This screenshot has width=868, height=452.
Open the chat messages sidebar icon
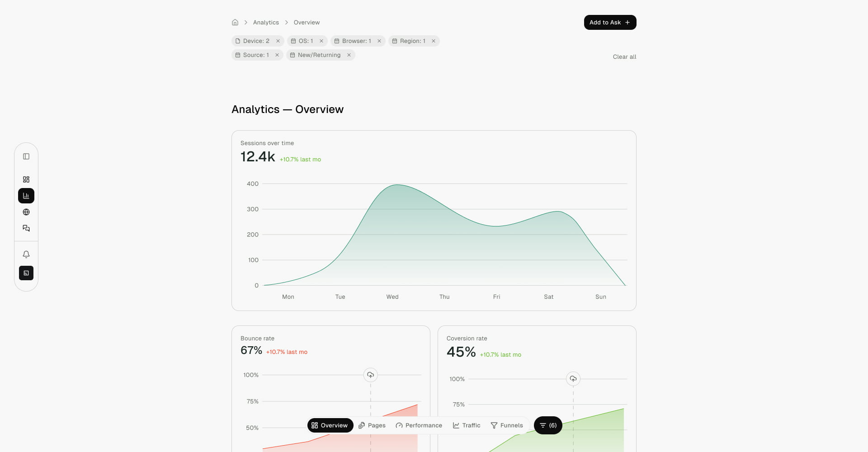pos(26,228)
